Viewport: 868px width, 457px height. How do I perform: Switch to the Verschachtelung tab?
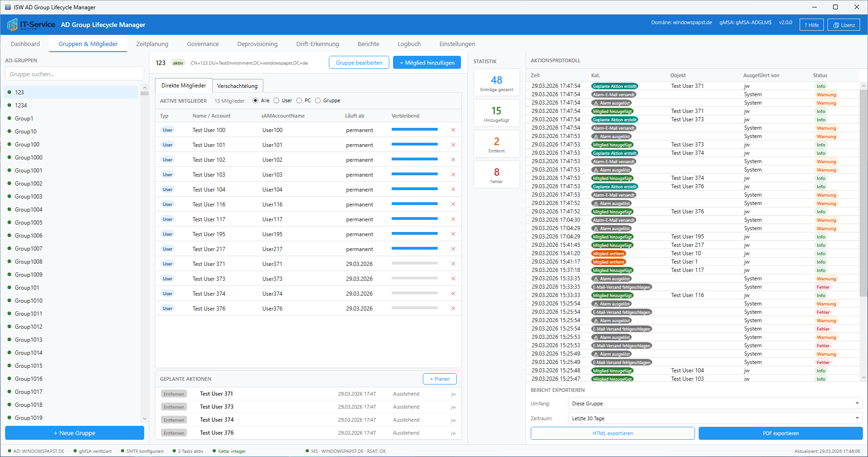[237, 86]
